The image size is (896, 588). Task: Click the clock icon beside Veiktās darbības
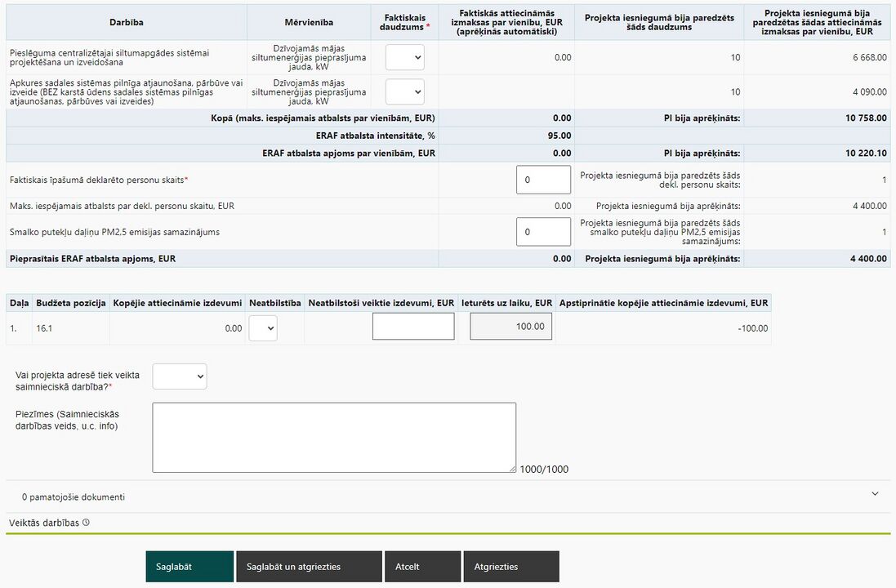coord(86,523)
